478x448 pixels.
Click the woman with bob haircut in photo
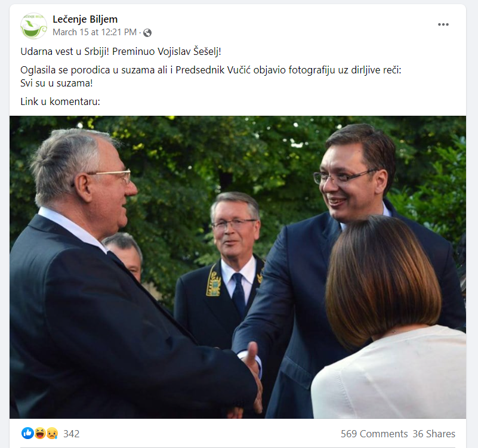[387, 317]
